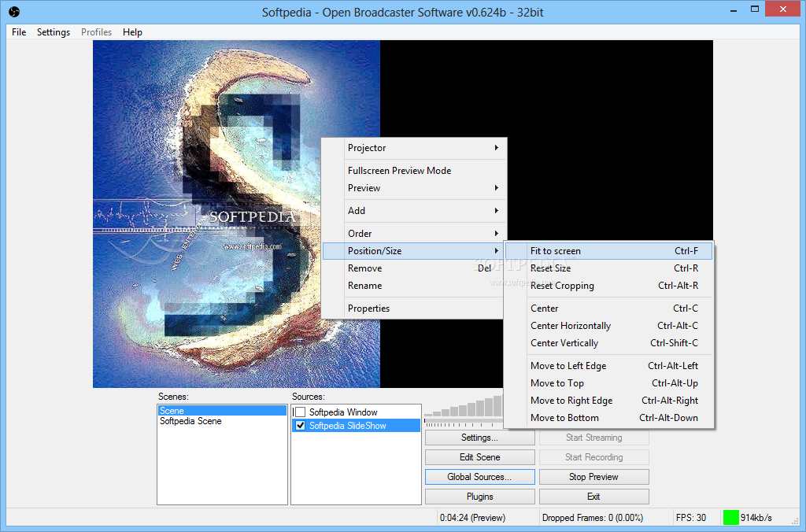This screenshot has width=806, height=532.
Task: Click the 'FPS: 30' status entry
Action: click(x=691, y=518)
